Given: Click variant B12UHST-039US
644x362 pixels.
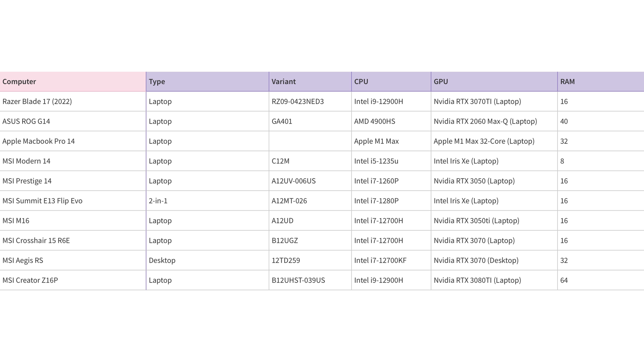Looking at the screenshot, I should (310, 280).
